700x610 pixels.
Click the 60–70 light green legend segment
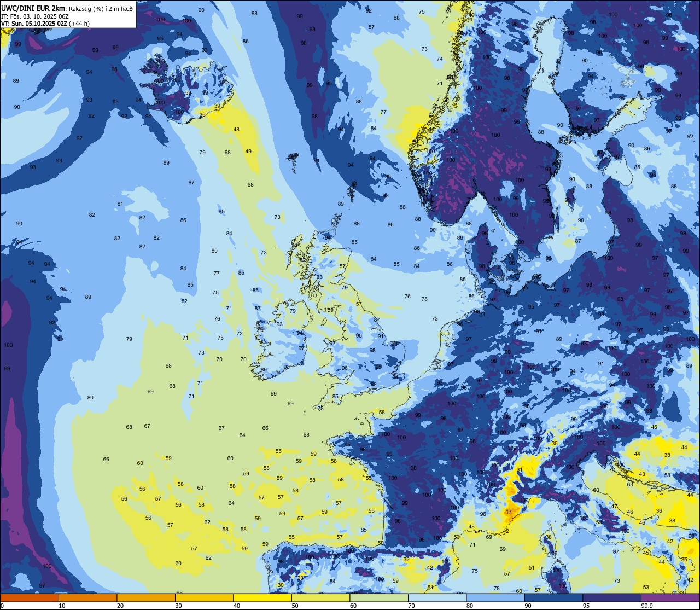(x=379, y=597)
